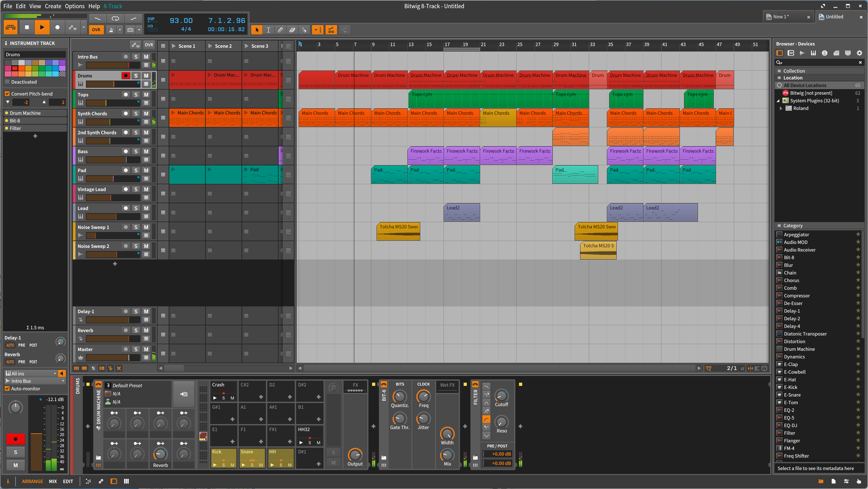This screenshot has width=868, height=489.
Task: Disarm record on the Drums track
Action: tap(126, 76)
